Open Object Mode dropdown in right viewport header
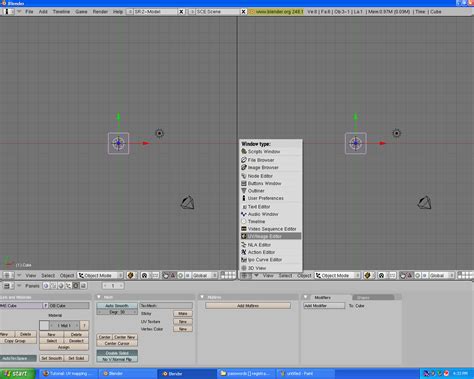This screenshot has width=474, height=379. 337,276
